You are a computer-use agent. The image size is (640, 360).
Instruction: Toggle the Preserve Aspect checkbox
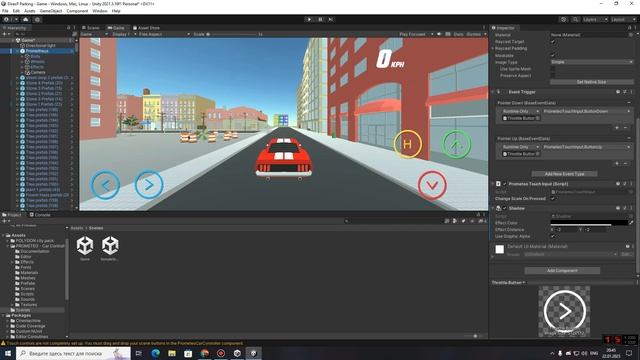point(553,76)
